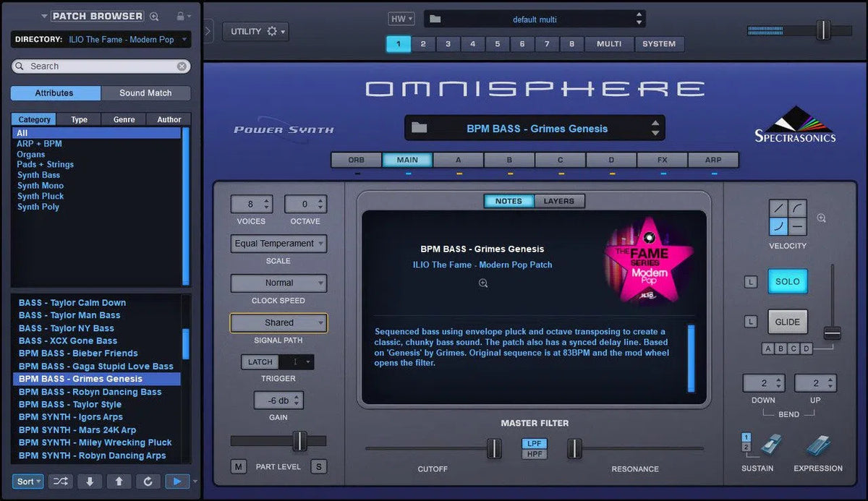Click the previous patch up arrow

tap(119, 481)
